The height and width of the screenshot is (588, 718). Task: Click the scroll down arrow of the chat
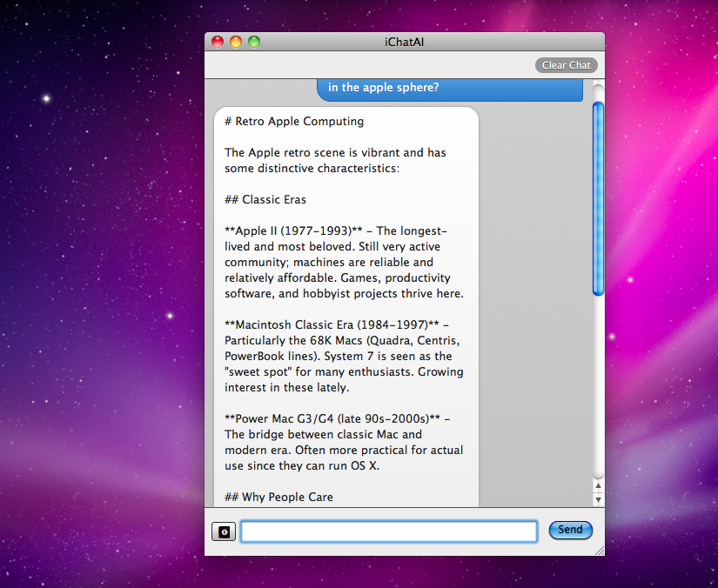pos(598,499)
